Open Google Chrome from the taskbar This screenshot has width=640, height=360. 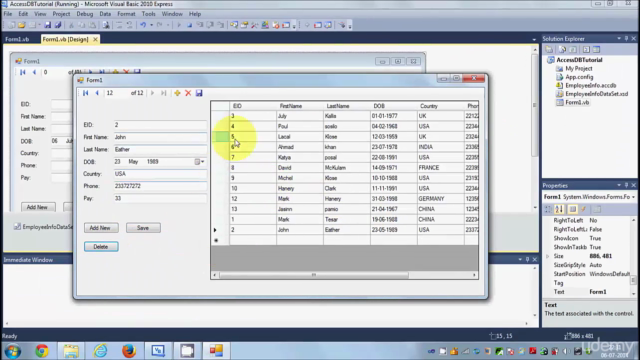pyautogui.click(x=42, y=351)
